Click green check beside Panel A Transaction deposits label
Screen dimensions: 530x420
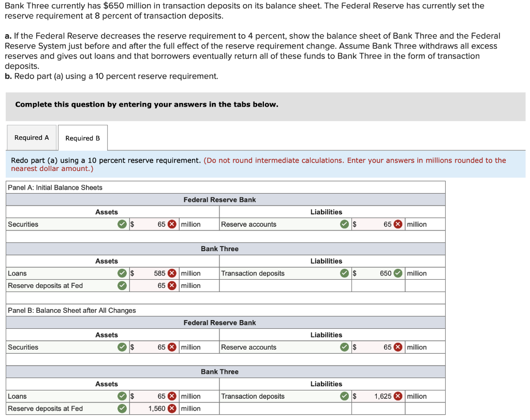(344, 273)
